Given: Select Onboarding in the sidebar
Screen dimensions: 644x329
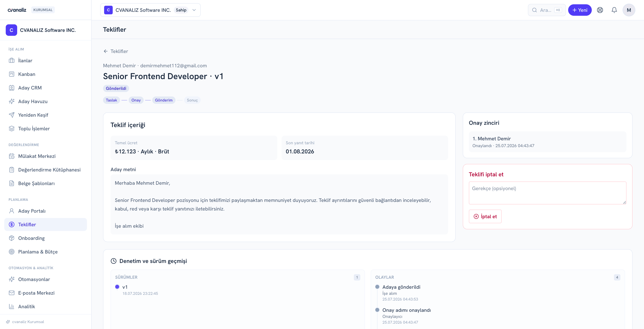Looking at the screenshot, I should [x=45, y=238].
